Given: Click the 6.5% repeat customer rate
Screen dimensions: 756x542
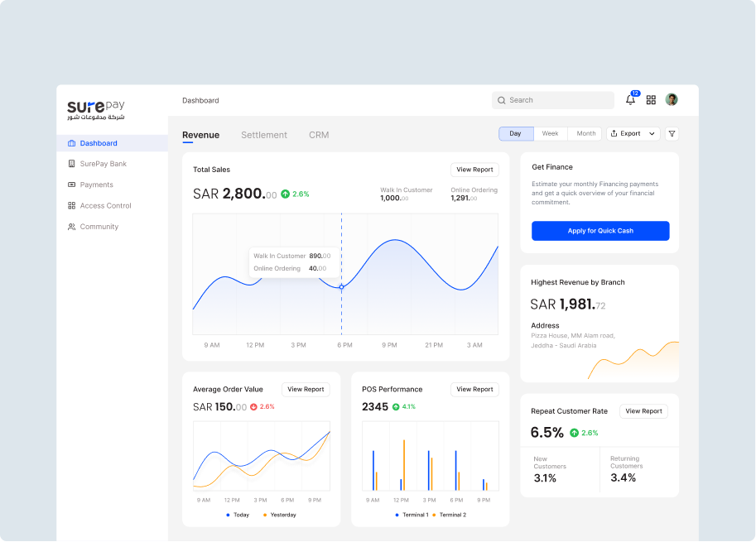Looking at the screenshot, I should click(547, 433).
